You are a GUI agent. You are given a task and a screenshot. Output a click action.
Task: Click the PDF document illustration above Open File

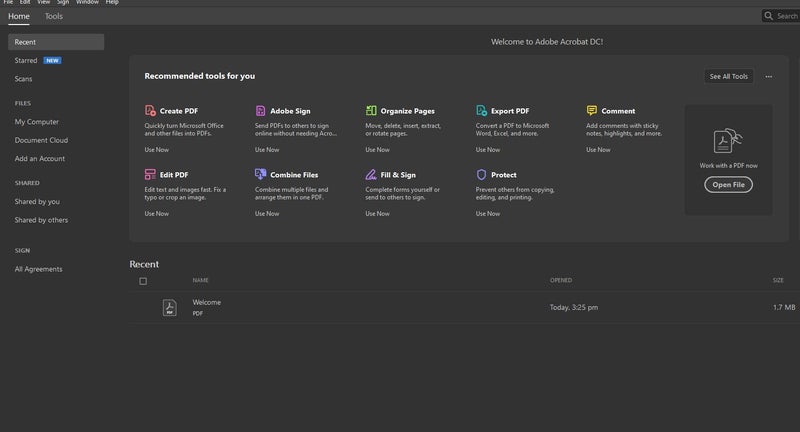[728, 140]
